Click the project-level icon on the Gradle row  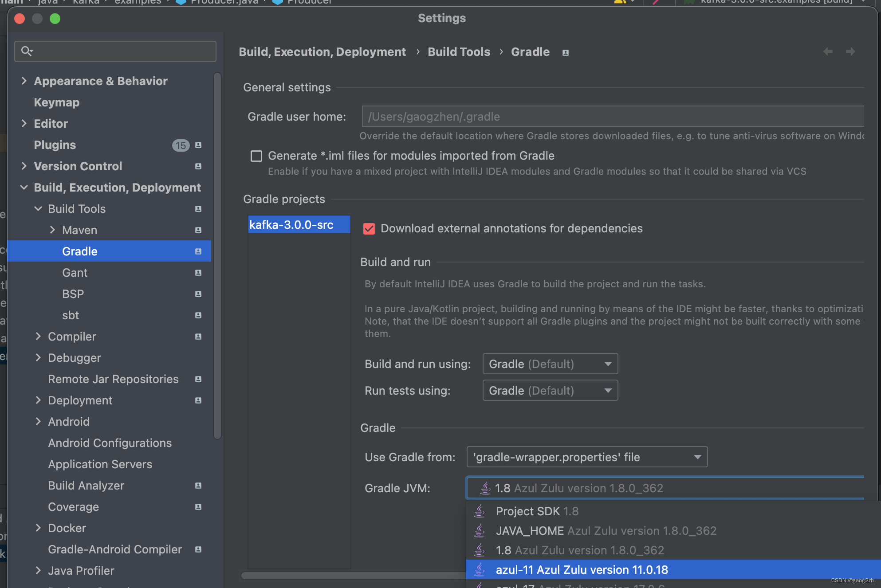[198, 251]
